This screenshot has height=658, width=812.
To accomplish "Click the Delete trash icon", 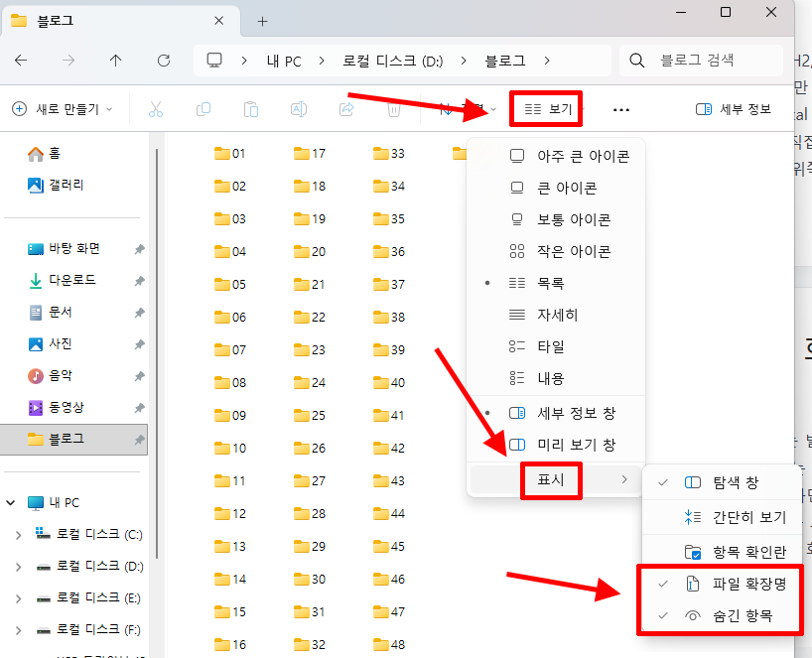I will point(393,109).
